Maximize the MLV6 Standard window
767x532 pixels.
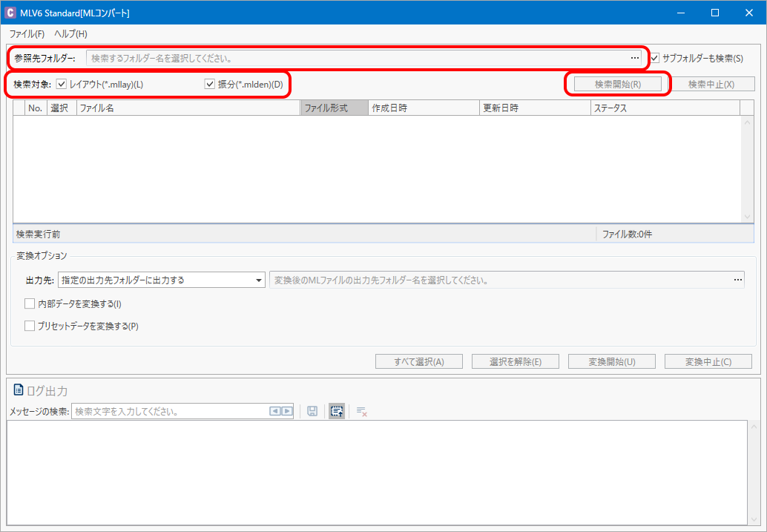pyautogui.click(x=715, y=13)
